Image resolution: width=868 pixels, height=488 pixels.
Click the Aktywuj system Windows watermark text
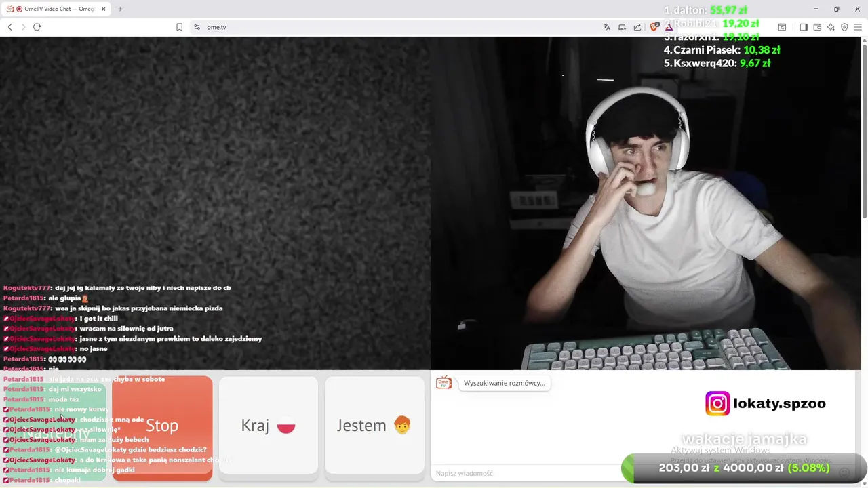(720, 450)
